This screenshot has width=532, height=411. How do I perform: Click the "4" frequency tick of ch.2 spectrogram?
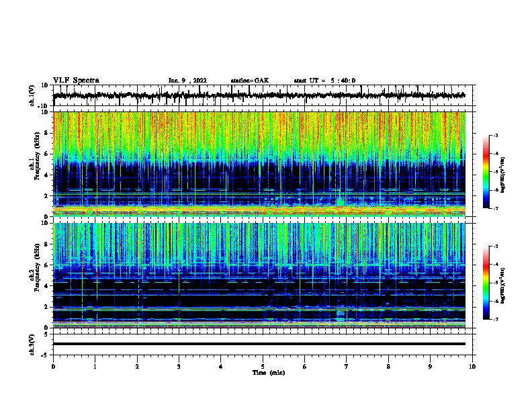[x=46, y=286]
